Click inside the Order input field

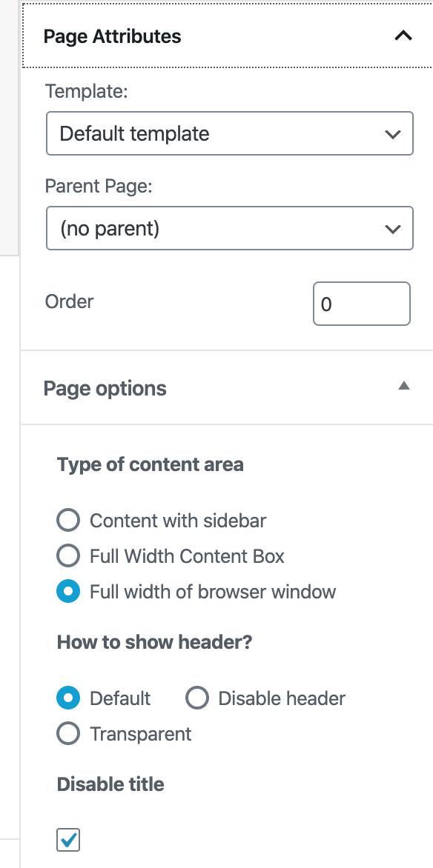tap(362, 303)
